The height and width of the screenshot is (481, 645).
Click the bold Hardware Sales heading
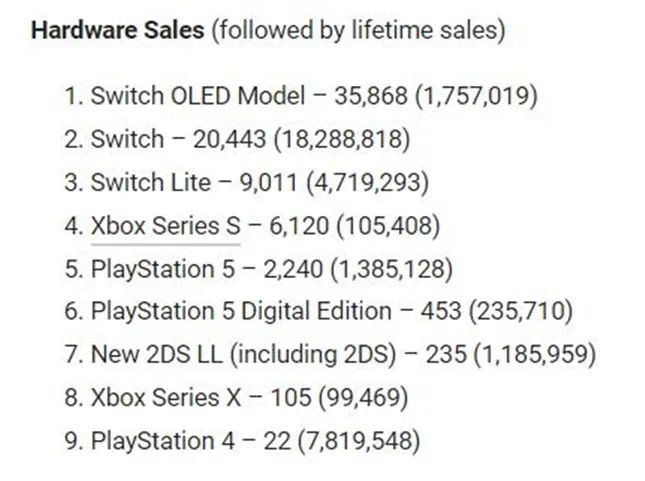tap(116, 30)
